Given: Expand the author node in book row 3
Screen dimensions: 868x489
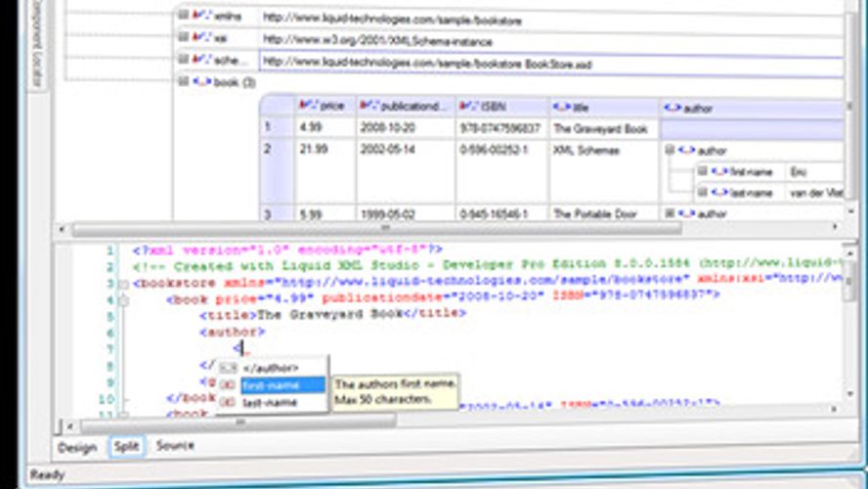Looking at the screenshot, I should [670, 213].
